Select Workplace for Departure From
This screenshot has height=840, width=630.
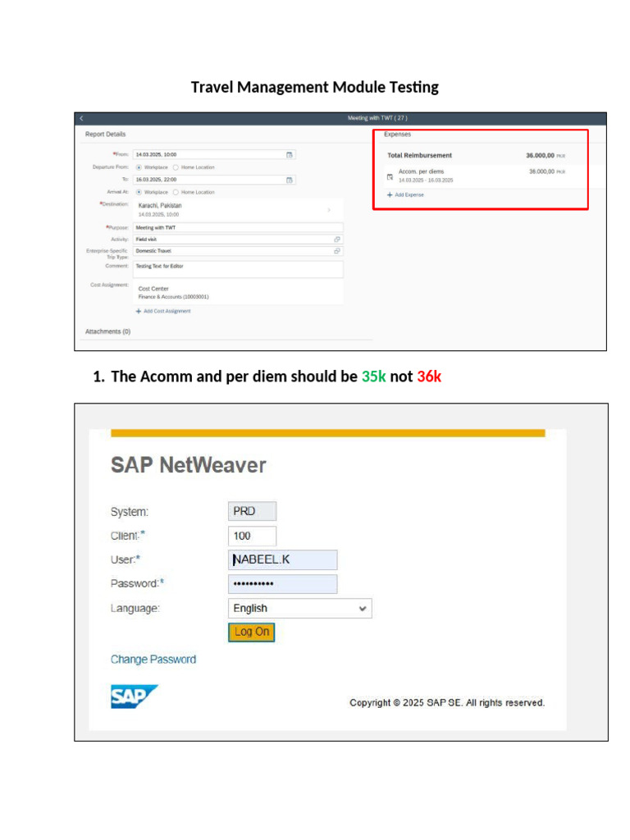[139, 167]
